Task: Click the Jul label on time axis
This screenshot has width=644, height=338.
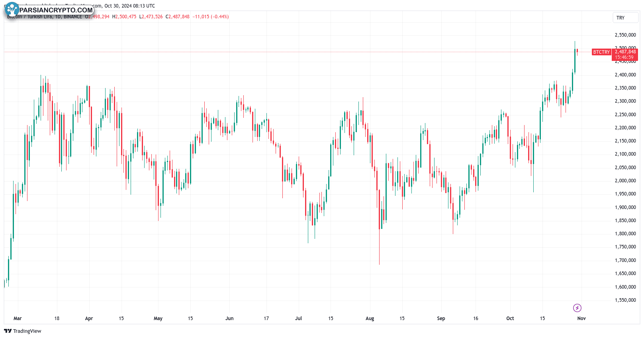Action: point(298,318)
